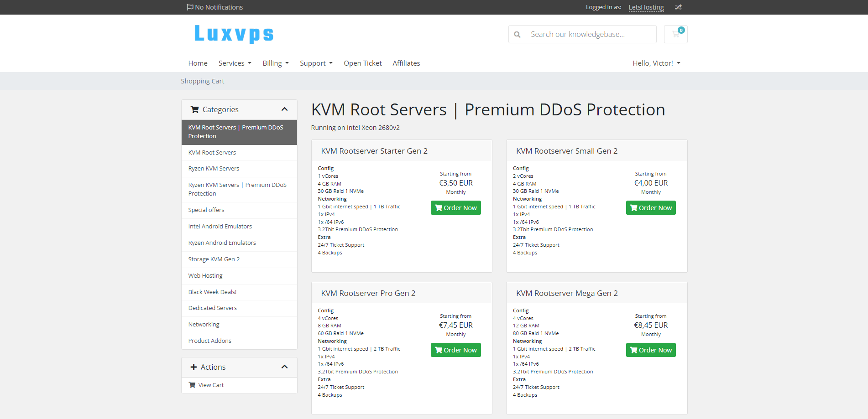
Task: Open the Networking category
Action: (239, 325)
